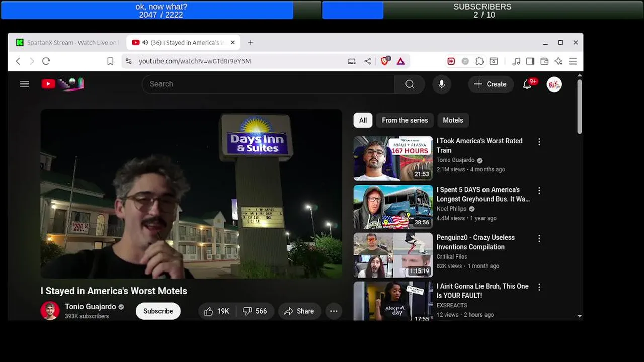
Task: Open options for 'I Ain't Gonna Lie Bruh' video
Action: tap(539, 287)
